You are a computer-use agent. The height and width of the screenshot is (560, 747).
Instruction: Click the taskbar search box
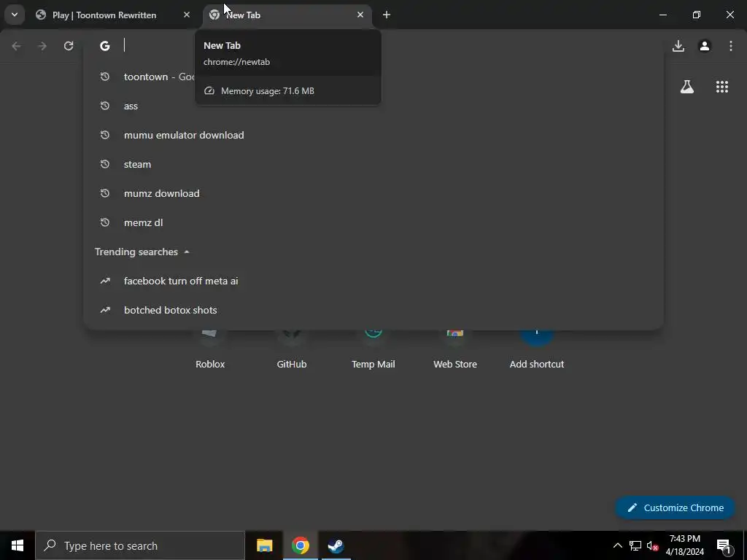pos(140,545)
